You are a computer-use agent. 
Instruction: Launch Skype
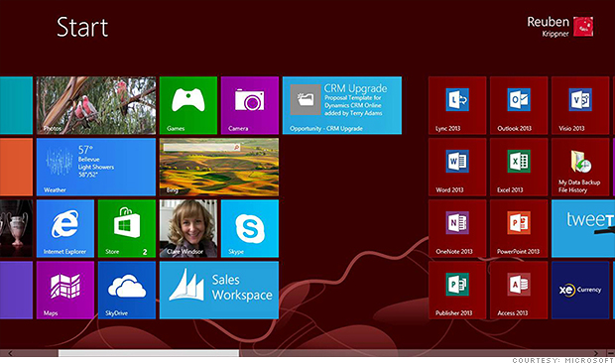coord(250,228)
